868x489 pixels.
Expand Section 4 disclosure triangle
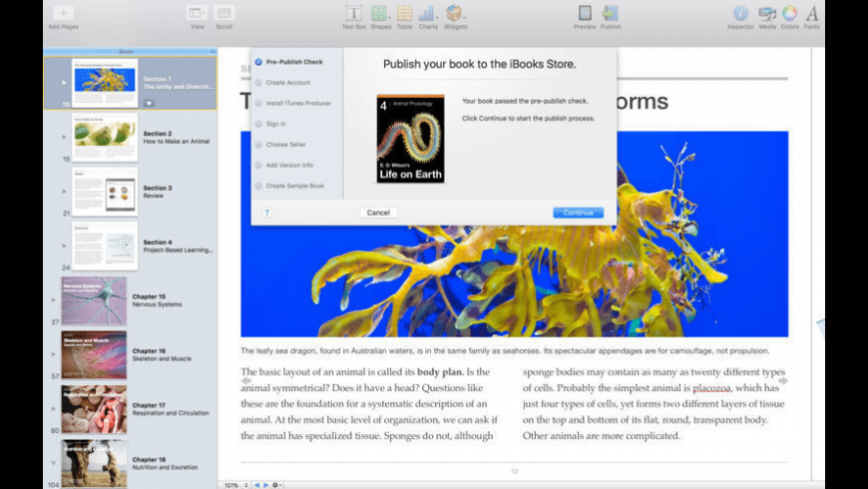(64, 245)
